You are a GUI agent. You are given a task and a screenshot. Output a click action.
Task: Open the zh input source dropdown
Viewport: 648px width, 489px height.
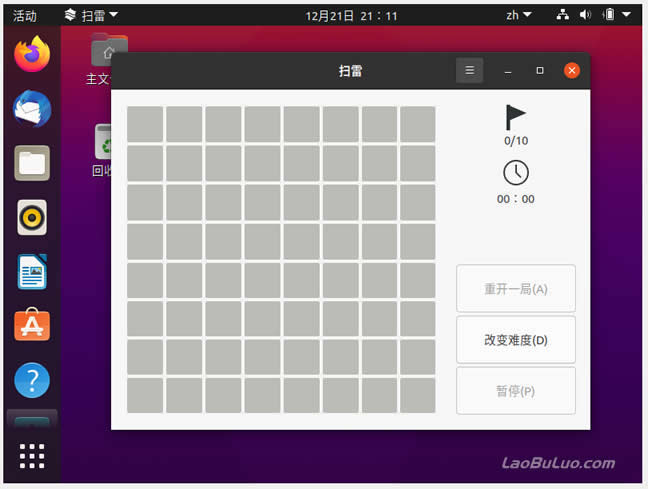(518, 15)
